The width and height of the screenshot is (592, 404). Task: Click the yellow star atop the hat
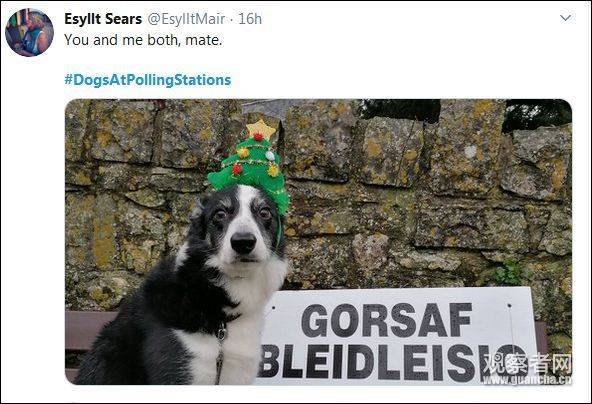point(261,130)
